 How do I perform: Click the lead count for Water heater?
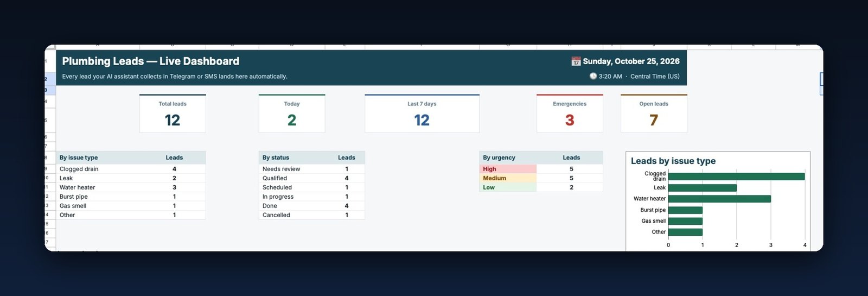click(x=174, y=187)
